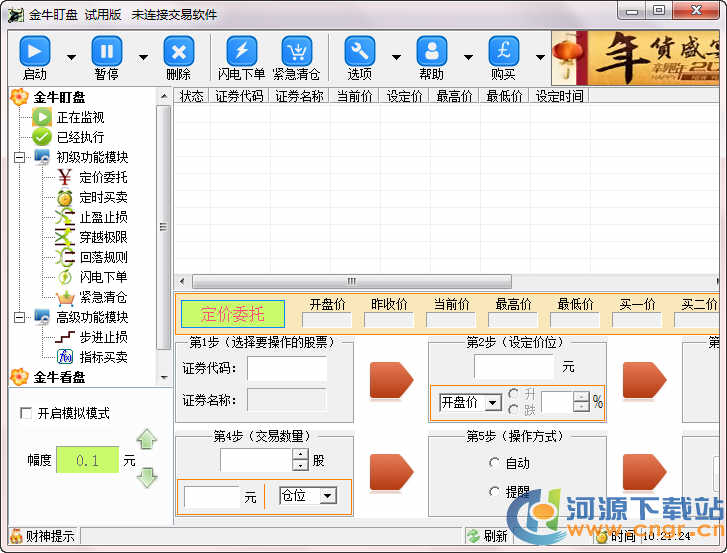The image size is (727, 553).
Task: Click the amount in 元 input field
Action: click(212, 497)
